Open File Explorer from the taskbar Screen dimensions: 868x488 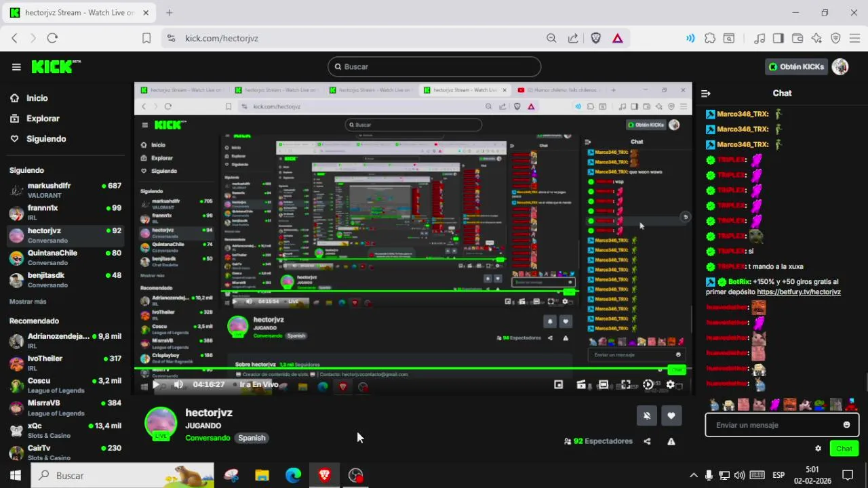click(262, 475)
